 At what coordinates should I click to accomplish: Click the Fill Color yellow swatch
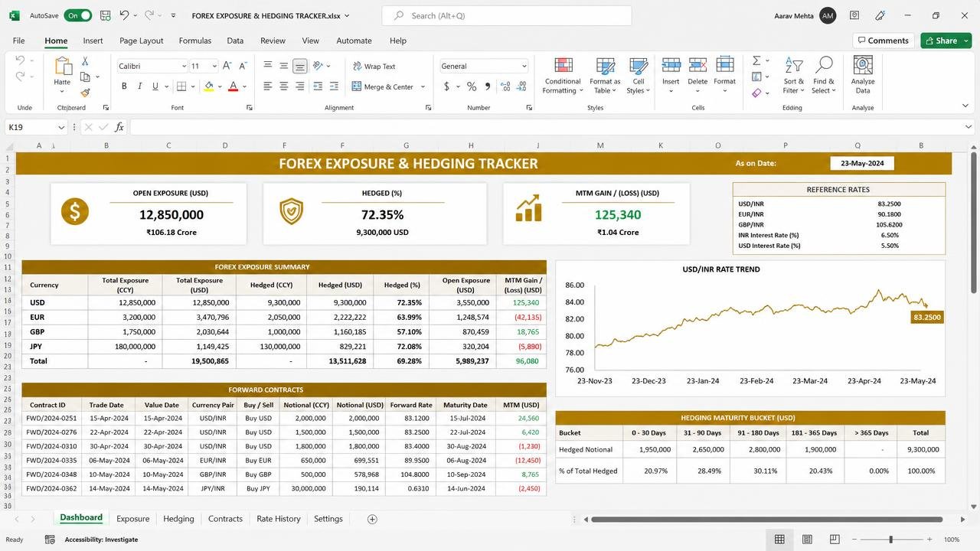208,86
